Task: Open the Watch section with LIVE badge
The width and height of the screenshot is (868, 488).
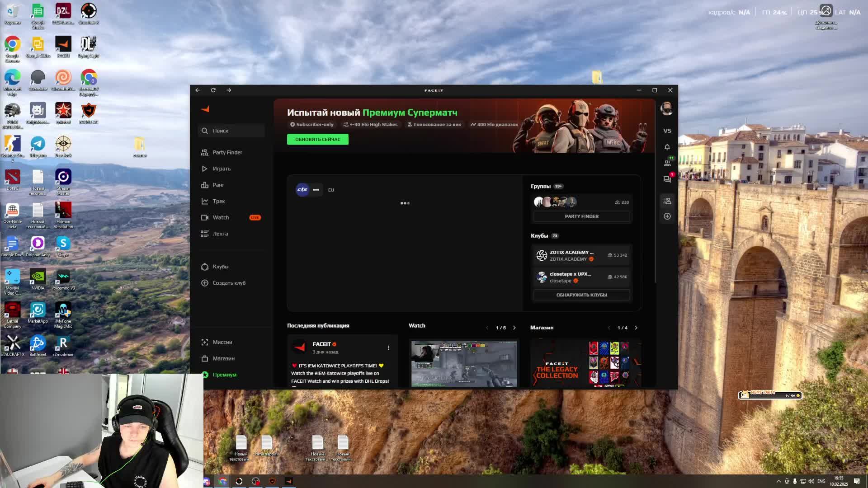Action: [221, 217]
